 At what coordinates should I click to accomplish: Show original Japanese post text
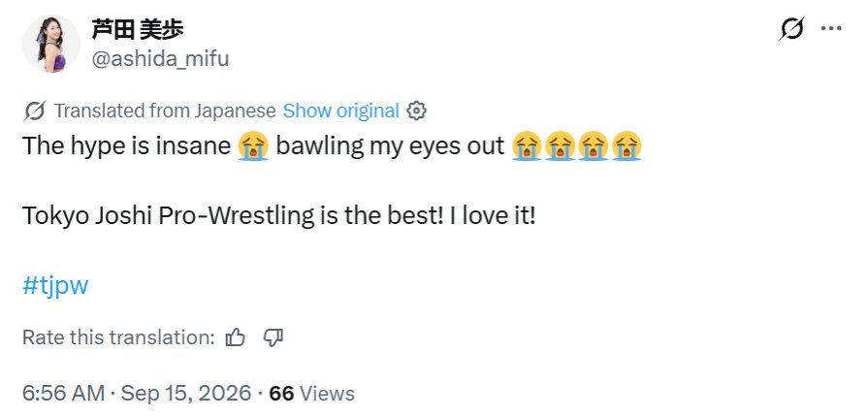point(341,111)
